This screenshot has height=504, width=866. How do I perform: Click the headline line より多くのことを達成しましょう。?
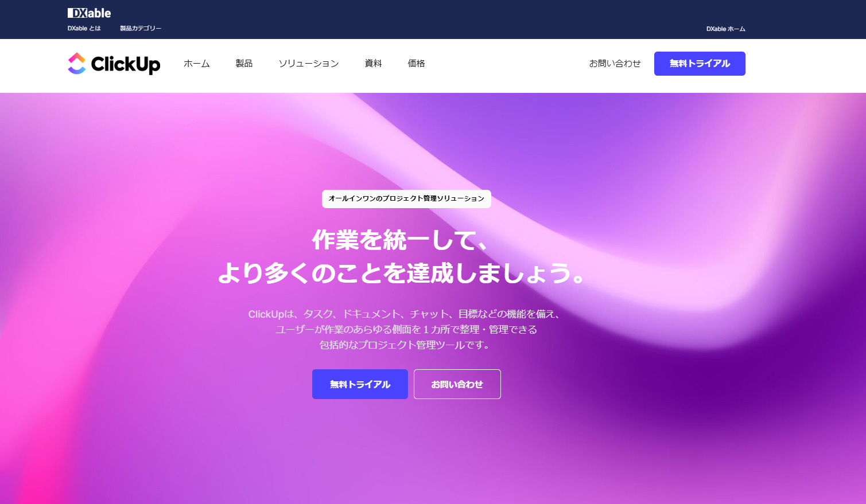click(401, 273)
